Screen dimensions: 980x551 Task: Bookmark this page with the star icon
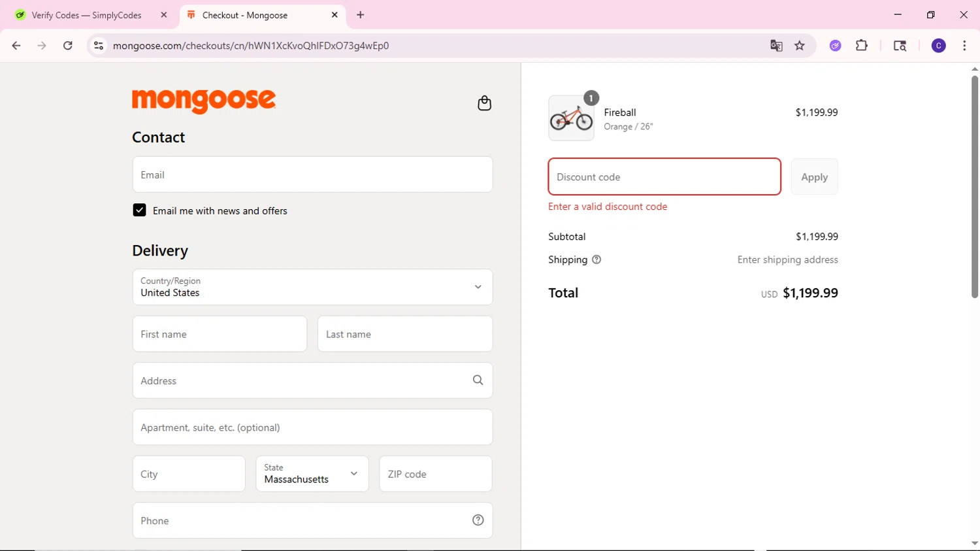point(799,46)
